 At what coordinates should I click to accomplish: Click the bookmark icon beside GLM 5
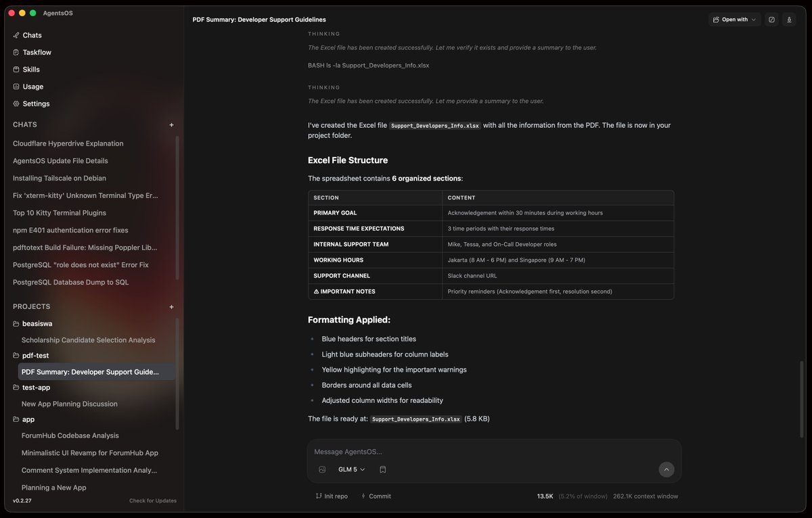tap(382, 469)
